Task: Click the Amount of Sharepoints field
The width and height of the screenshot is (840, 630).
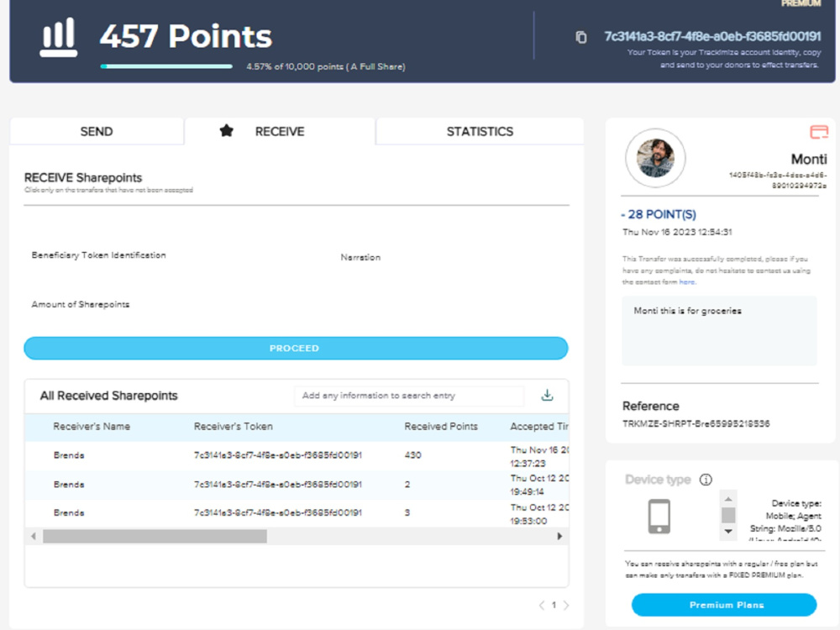Action: click(81, 304)
